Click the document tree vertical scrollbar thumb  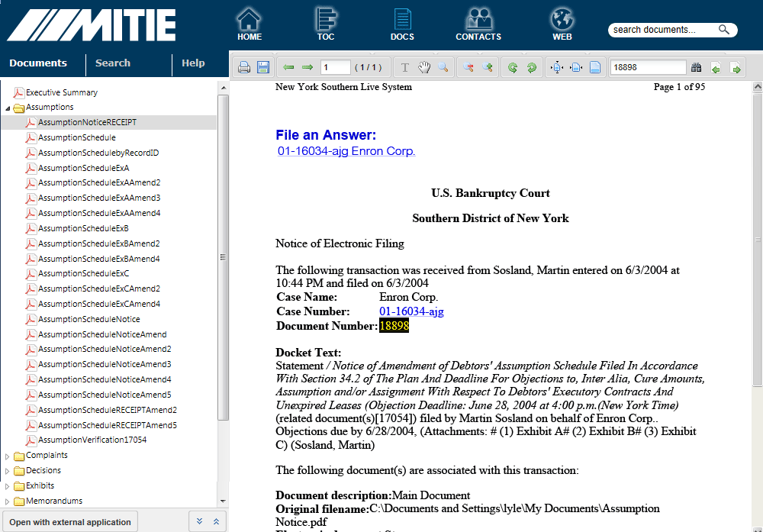click(x=223, y=257)
